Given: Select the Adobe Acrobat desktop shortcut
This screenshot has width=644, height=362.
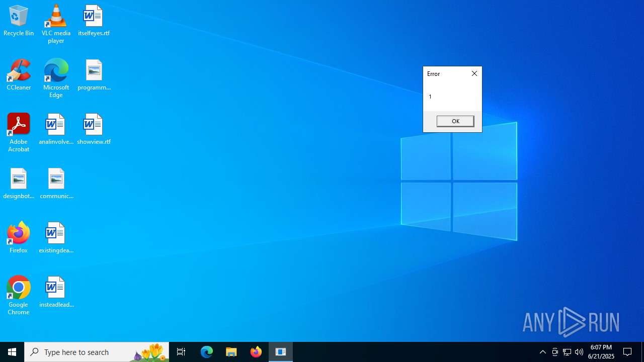Looking at the screenshot, I should [x=19, y=133].
